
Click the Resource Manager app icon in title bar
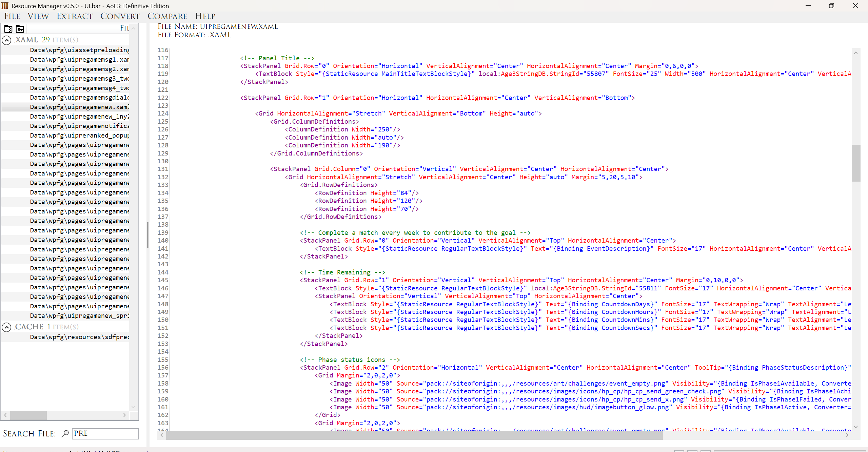point(5,6)
